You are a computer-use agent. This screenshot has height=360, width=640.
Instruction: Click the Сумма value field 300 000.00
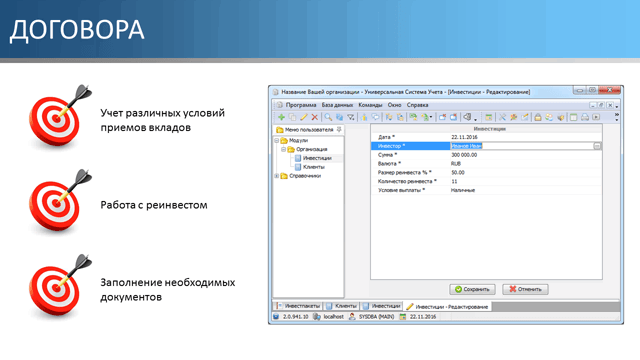526,155
